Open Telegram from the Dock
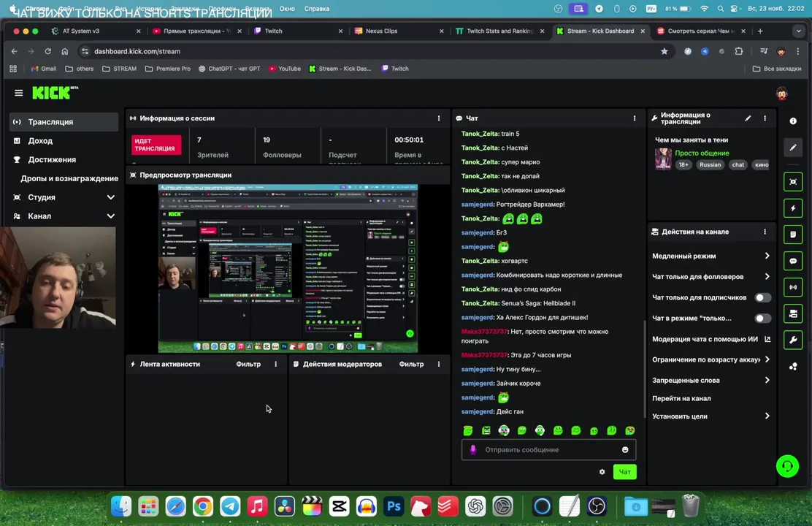This screenshot has width=812, height=526. pos(230,506)
